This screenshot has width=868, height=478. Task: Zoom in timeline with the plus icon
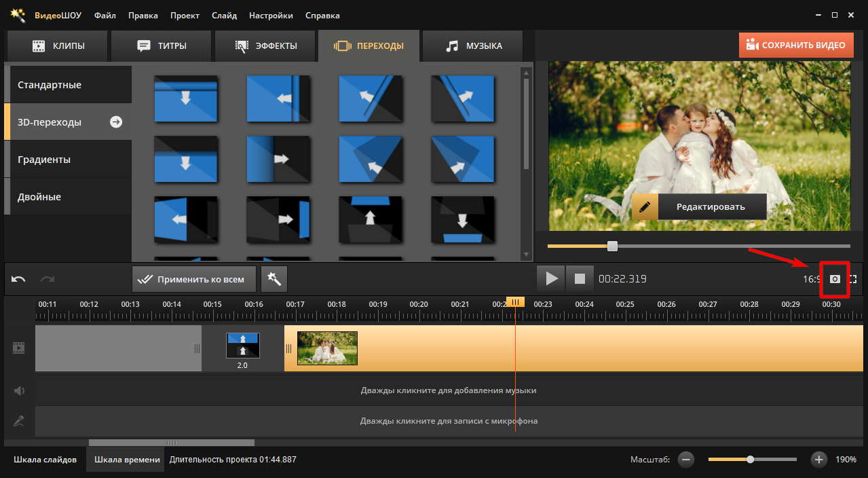tap(819, 460)
